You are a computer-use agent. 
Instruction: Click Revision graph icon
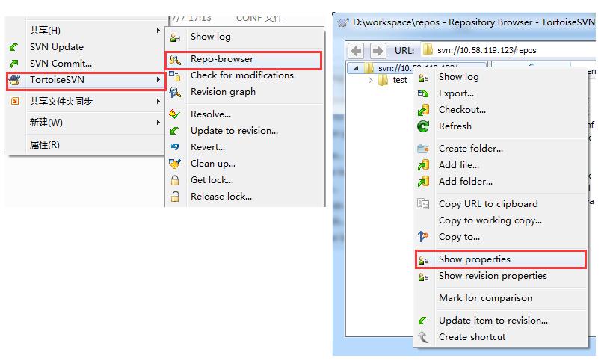[x=175, y=92]
